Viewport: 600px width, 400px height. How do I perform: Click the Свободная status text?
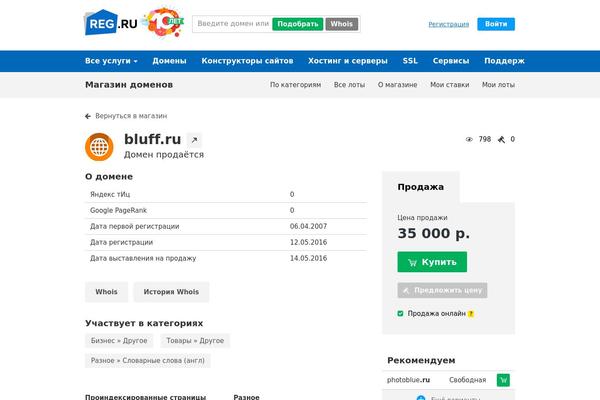point(468,380)
